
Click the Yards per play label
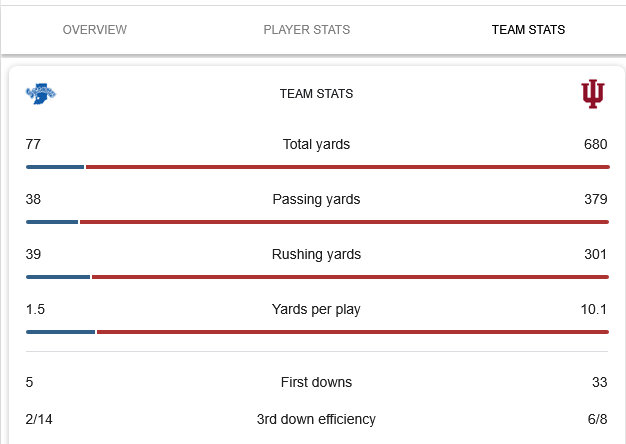tap(316, 309)
